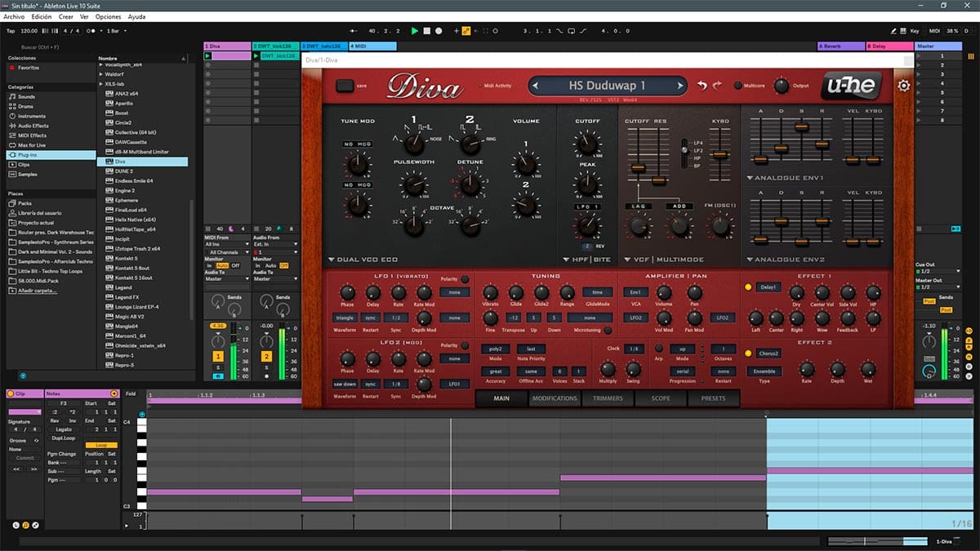
Task: Adjust the Diva Output knob
Action: tap(781, 86)
